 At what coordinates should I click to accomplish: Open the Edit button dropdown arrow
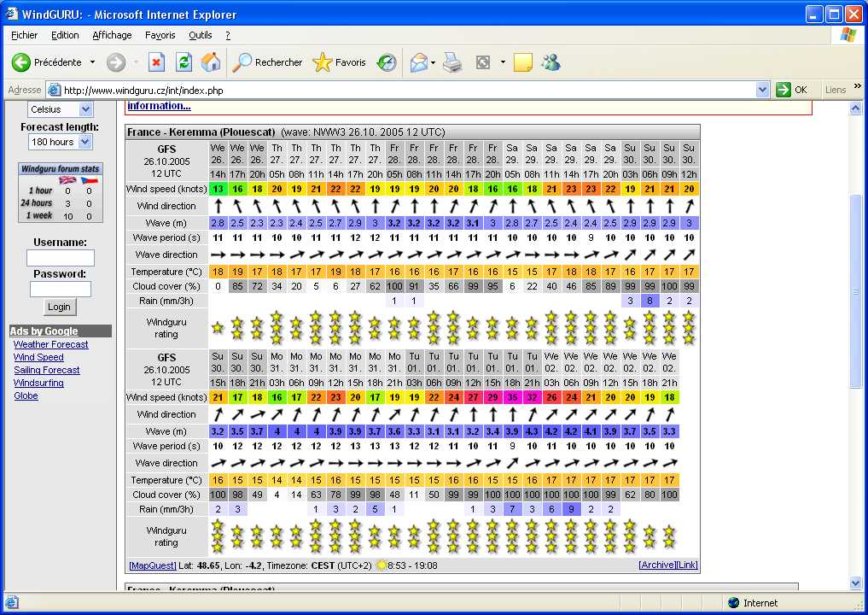point(503,62)
